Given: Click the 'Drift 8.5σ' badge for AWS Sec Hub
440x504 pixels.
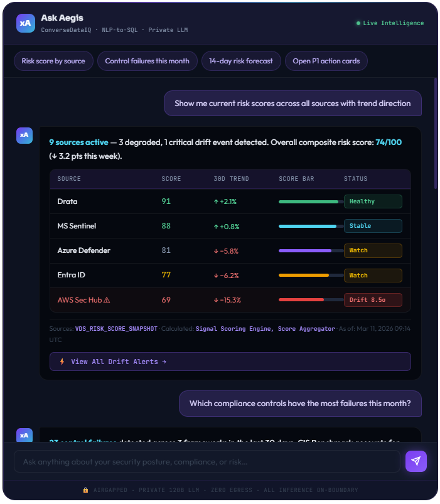Looking at the screenshot, I should pos(373,300).
